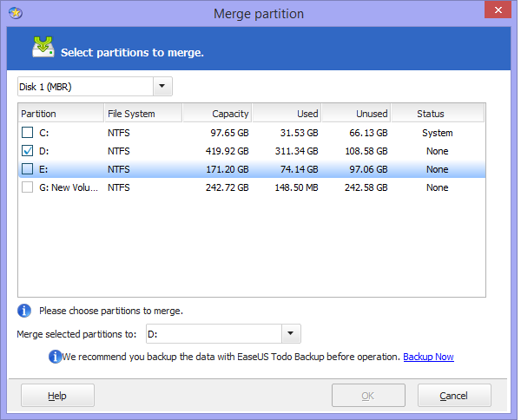Check the G: New Volume checkbox
The height and width of the screenshot is (420, 521).
[27, 187]
